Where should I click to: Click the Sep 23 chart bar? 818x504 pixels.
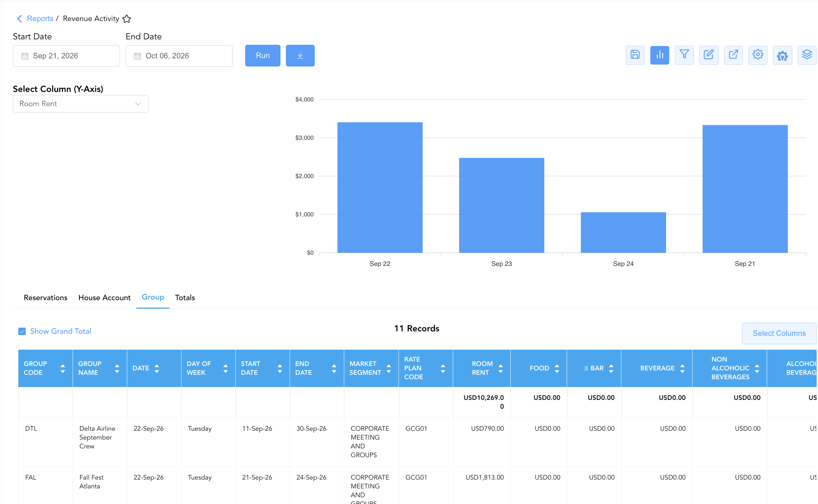tap(502, 205)
